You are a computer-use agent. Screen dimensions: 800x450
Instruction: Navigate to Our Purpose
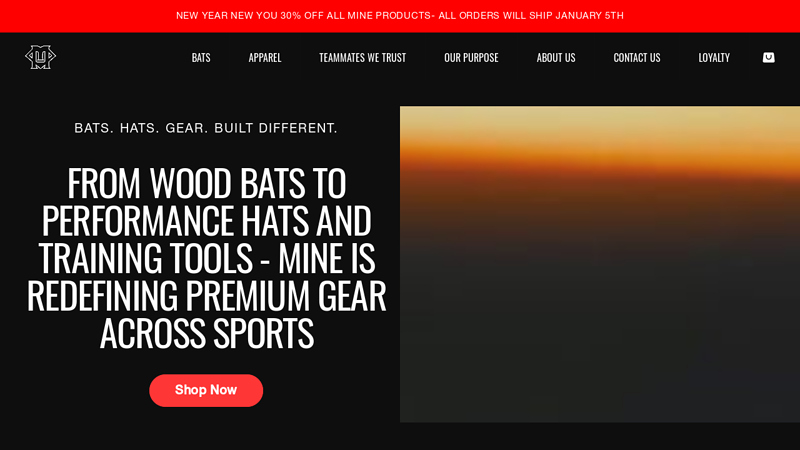[x=471, y=58]
